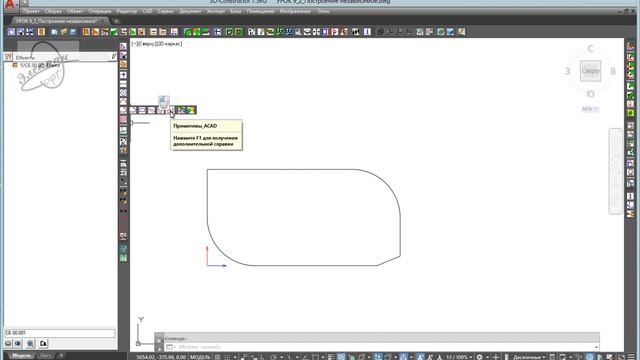640x360 pixels.
Task: Toggle the blue transparency grid icon in the status bar
Action: tap(341, 357)
